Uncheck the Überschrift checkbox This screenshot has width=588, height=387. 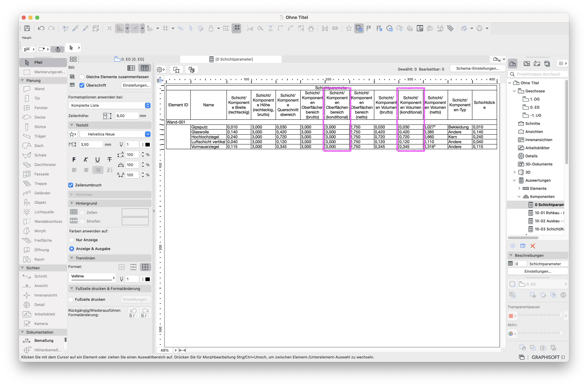pyautogui.click(x=82, y=85)
